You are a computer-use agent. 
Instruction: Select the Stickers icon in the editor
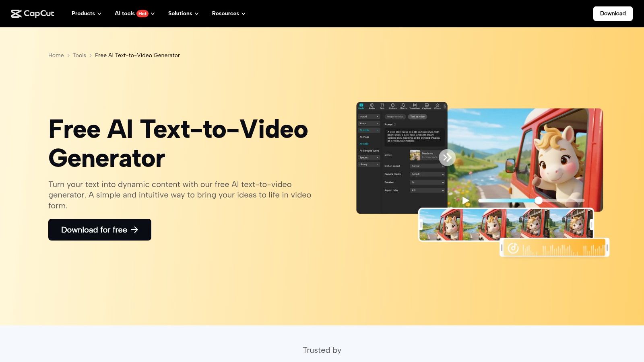click(392, 106)
